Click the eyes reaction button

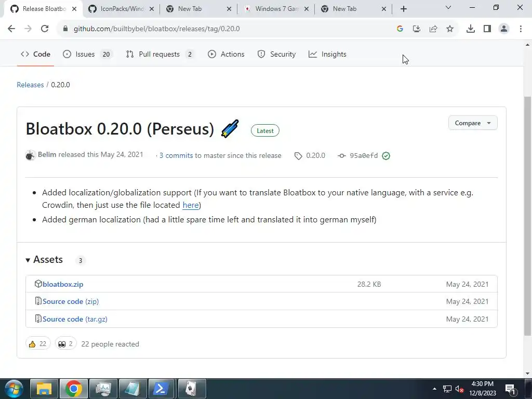[x=66, y=344]
